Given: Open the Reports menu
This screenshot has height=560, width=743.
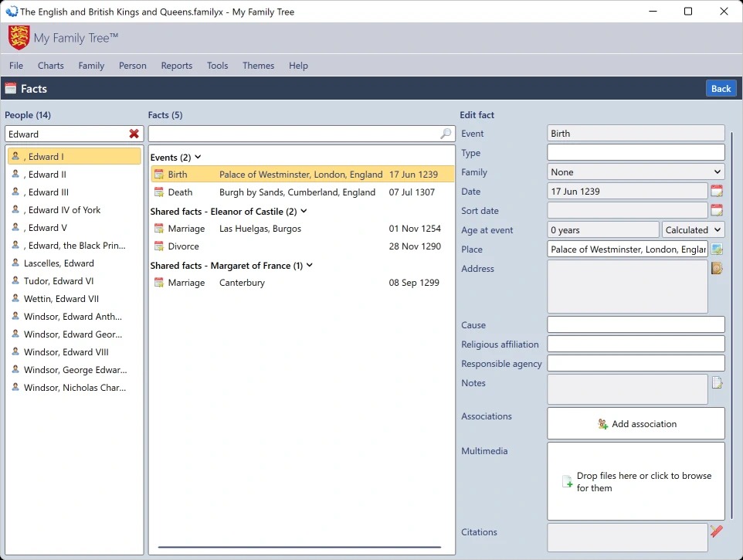Looking at the screenshot, I should 176,66.
